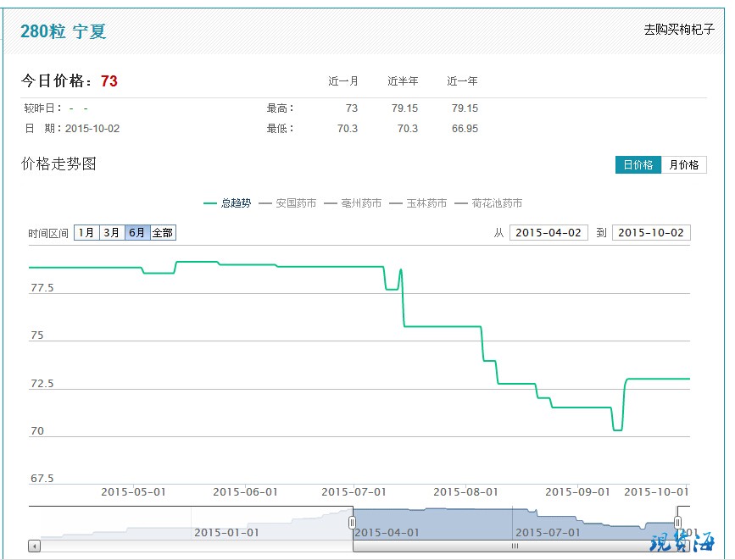Screen dimensions: 735x560
Task: Click the navigator scrollbar thumb
Action: coord(515,546)
